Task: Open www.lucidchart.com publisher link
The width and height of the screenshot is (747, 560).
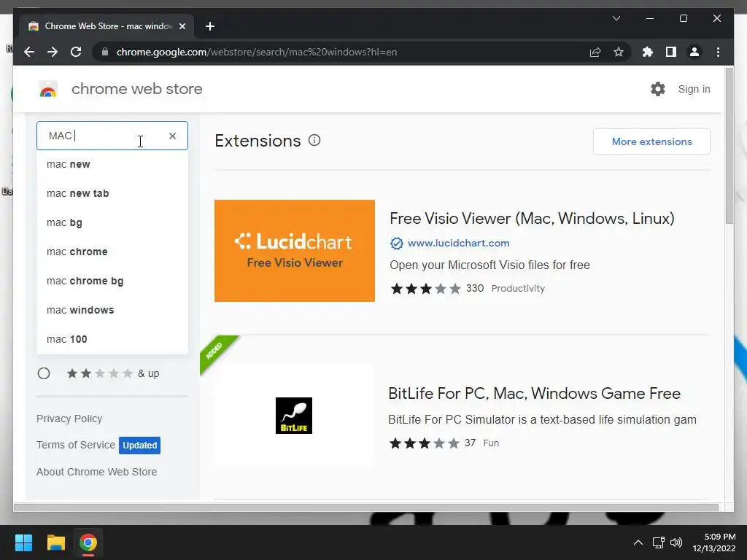Action: click(458, 243)
